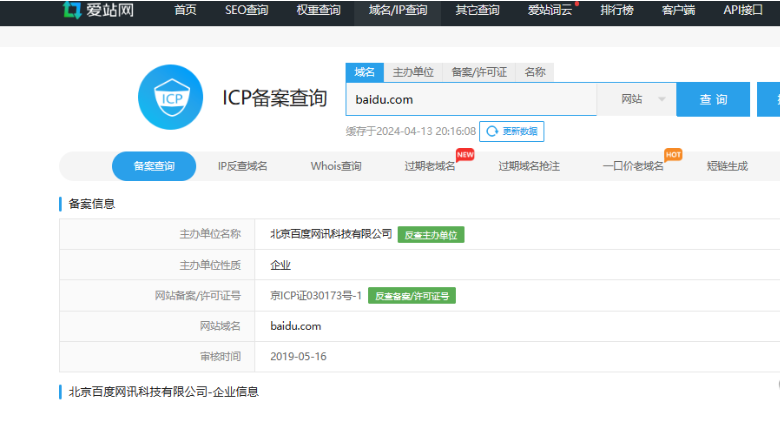Click the NEW badge on 过期老域名
The image size is (780, 424).
coord(465,155)
